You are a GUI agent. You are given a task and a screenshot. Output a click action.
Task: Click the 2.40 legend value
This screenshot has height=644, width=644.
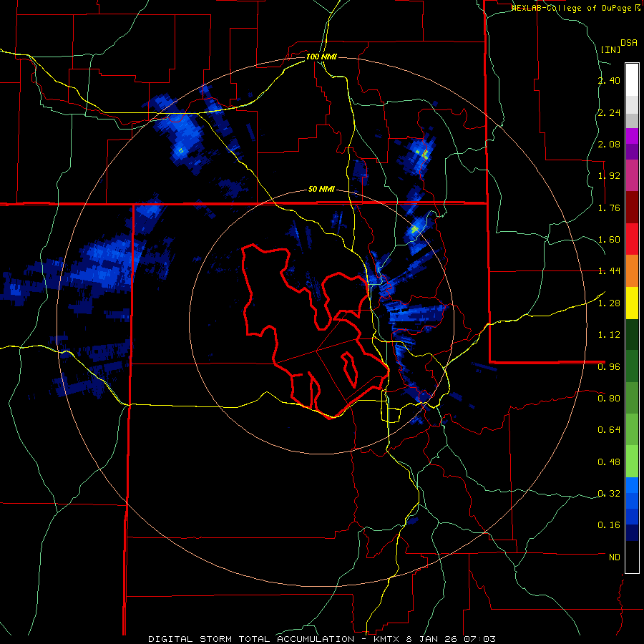pyautogui.click(x=609, y=80)
